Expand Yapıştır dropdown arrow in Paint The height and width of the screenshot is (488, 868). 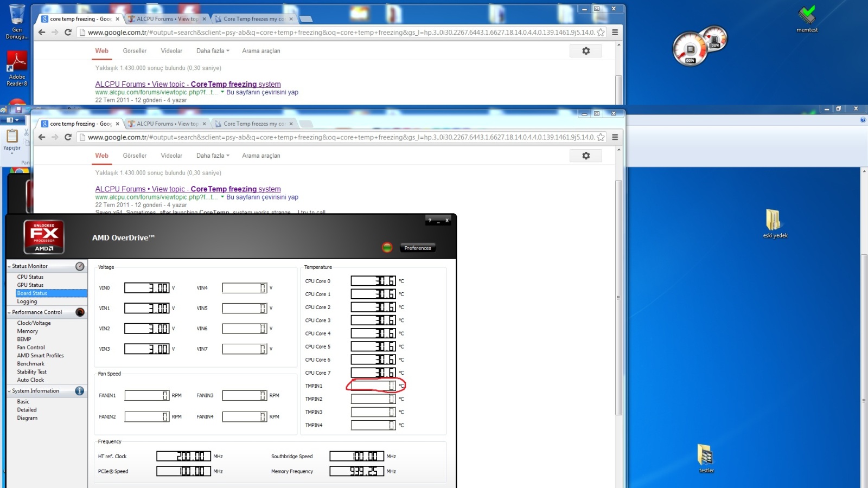(x=12, y=153)
